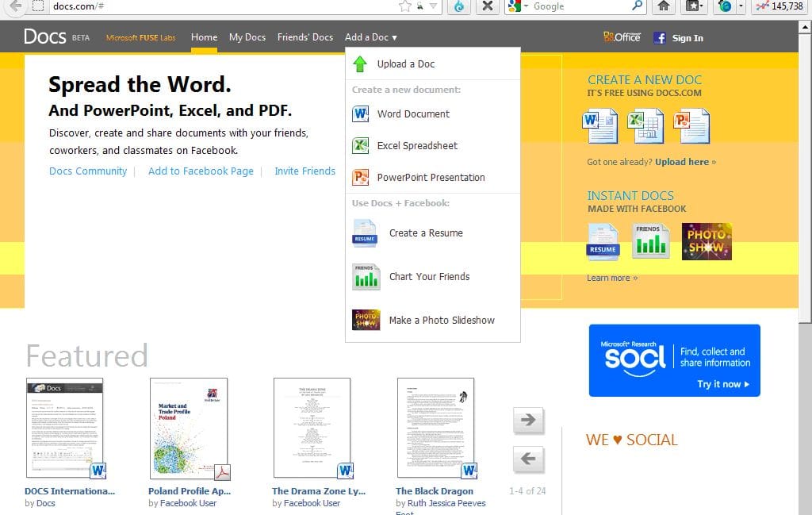Click the globe icon in browser toolbar

(x=725, y=6)
